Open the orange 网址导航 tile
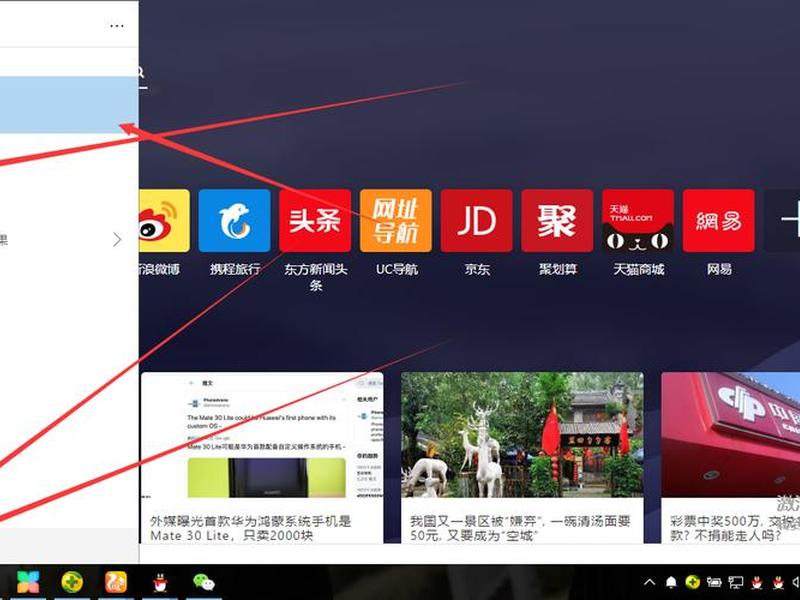This screenshot has height=600, width=800. pyautogui.click(x=395, y=220)
